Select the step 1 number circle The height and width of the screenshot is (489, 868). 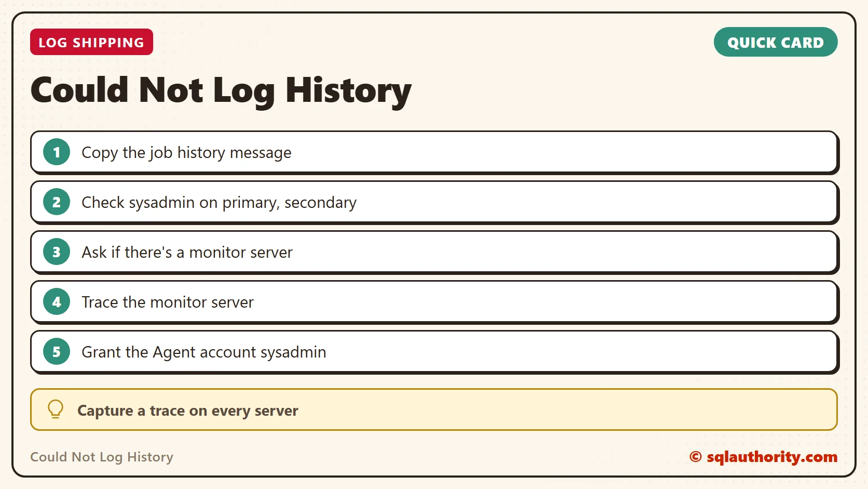57,152
